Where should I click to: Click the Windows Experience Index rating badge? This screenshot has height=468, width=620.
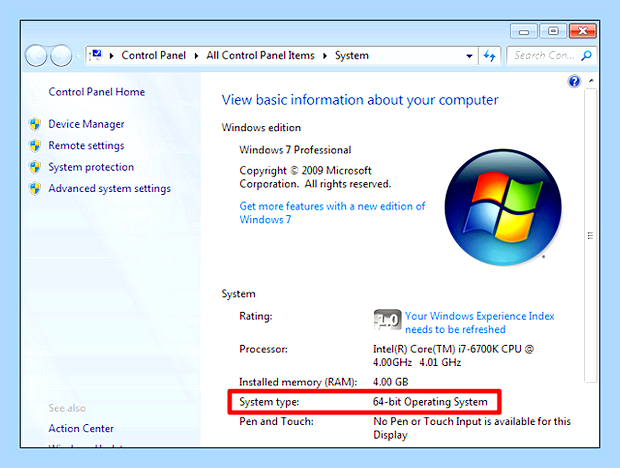(387, 319)
